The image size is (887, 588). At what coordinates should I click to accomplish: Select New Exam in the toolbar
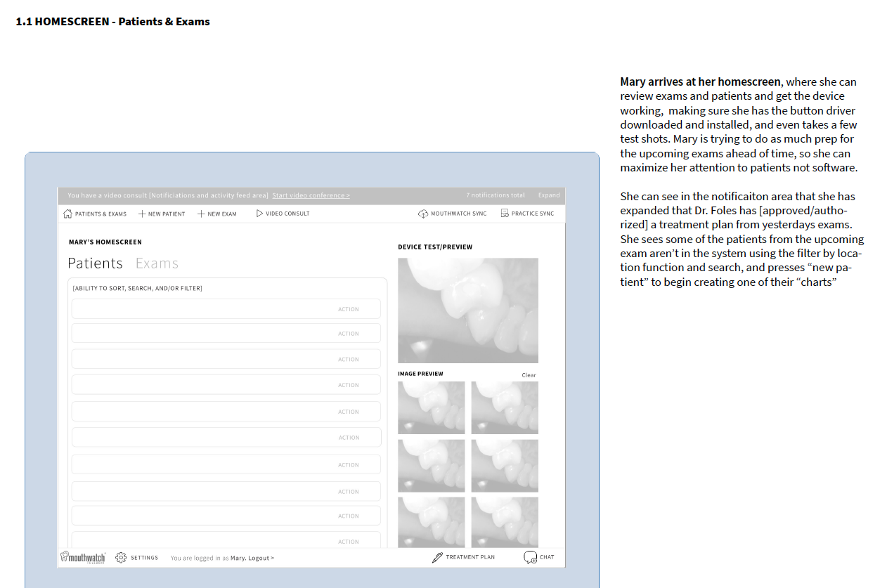click(222, 214)
